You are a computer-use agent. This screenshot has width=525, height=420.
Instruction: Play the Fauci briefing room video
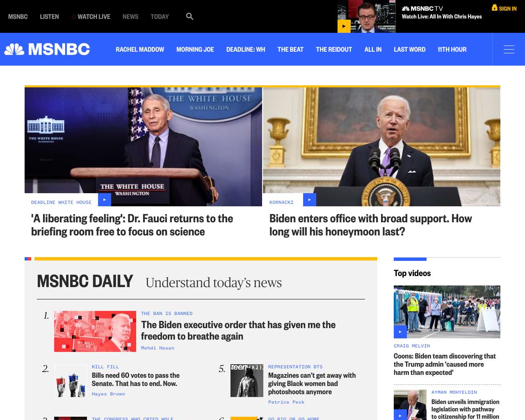105,200
